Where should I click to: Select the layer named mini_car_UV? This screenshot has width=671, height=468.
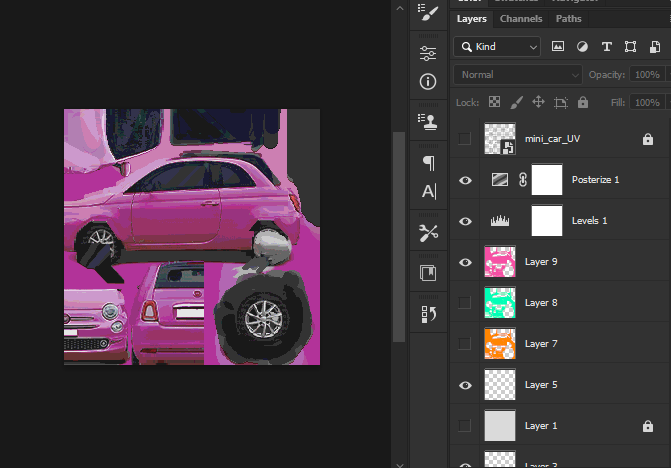552,139
